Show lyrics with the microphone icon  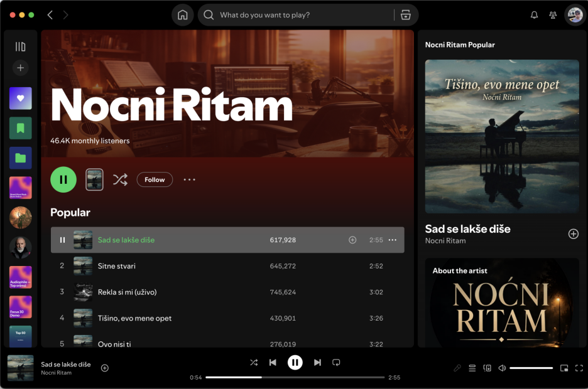click(x=457, y=368)
